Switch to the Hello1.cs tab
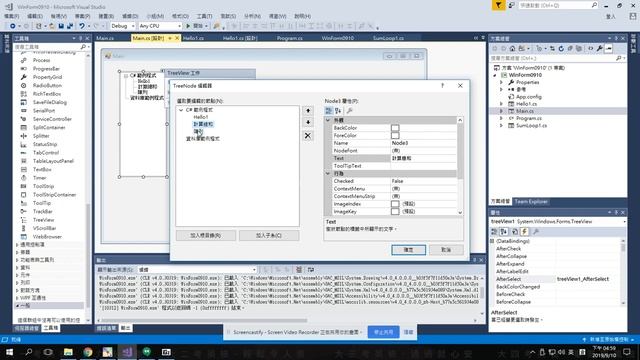The image size is (640, 360). (x=193, y=38)
